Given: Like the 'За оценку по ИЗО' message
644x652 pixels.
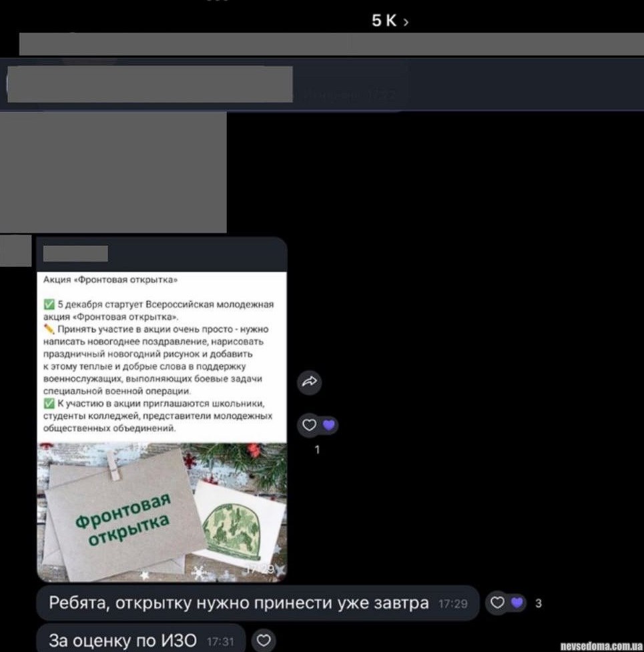Looking at the screenshot, I should 264,641.
